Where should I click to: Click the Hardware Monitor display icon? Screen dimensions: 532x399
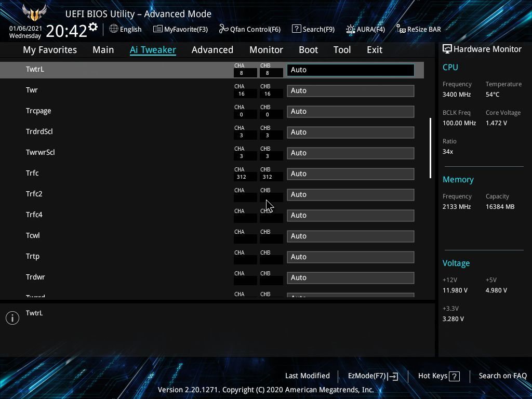click(x=447, y=49)
